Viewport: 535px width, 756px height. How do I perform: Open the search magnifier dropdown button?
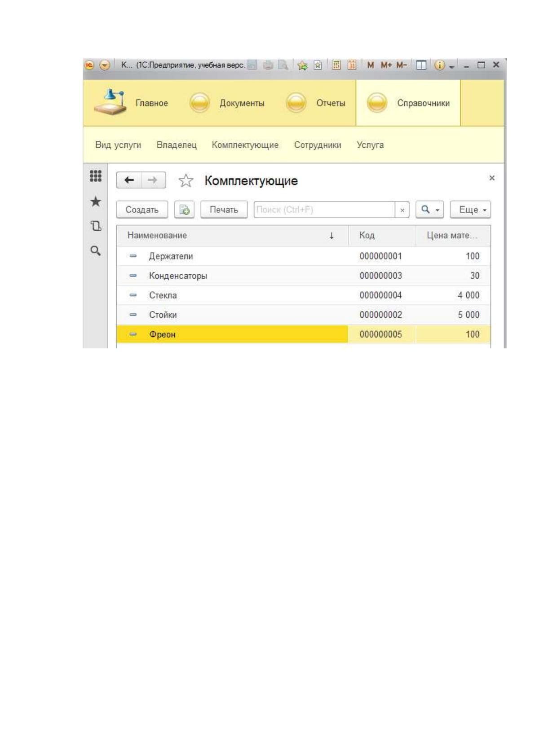coord(430,210)
